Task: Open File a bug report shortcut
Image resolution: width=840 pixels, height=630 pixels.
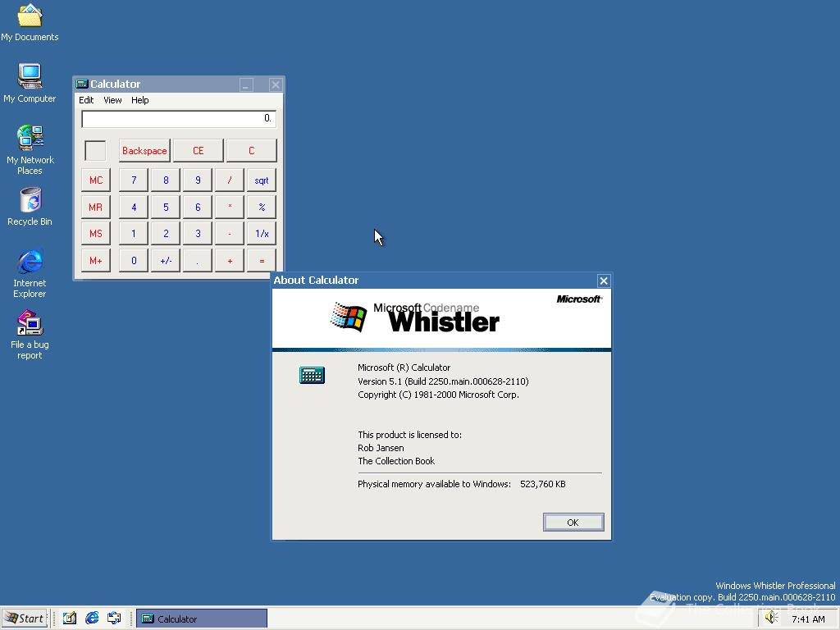Action: (x=30, y=335)
